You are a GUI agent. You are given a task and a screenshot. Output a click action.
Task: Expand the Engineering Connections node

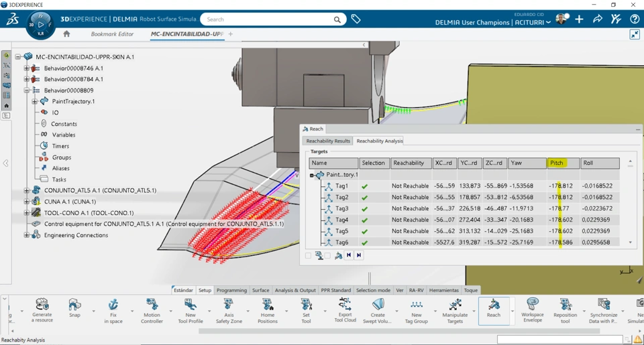[26, 235]
